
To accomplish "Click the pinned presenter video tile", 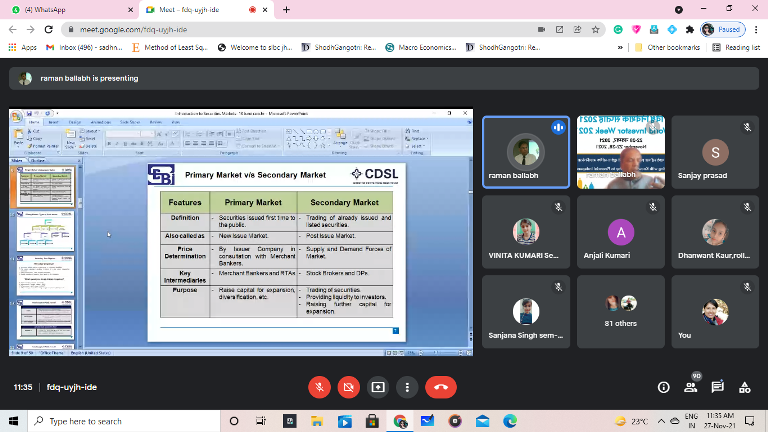I will (621, 152).
